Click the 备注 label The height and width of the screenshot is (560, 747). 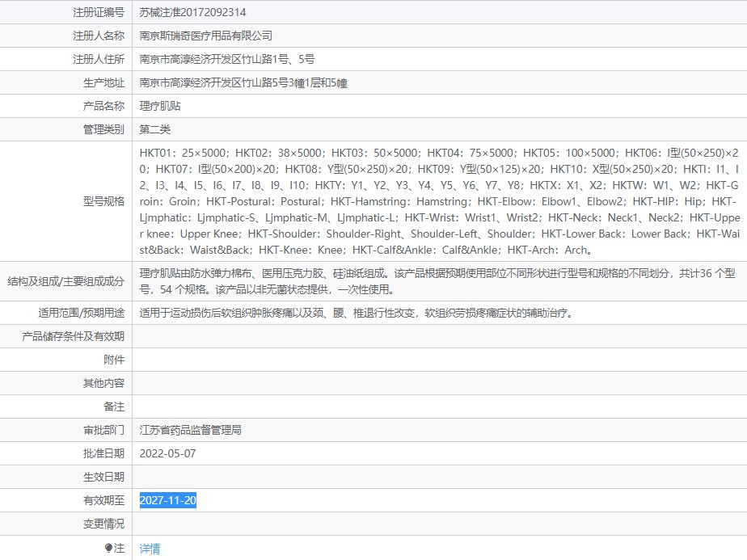pos(114,406)
